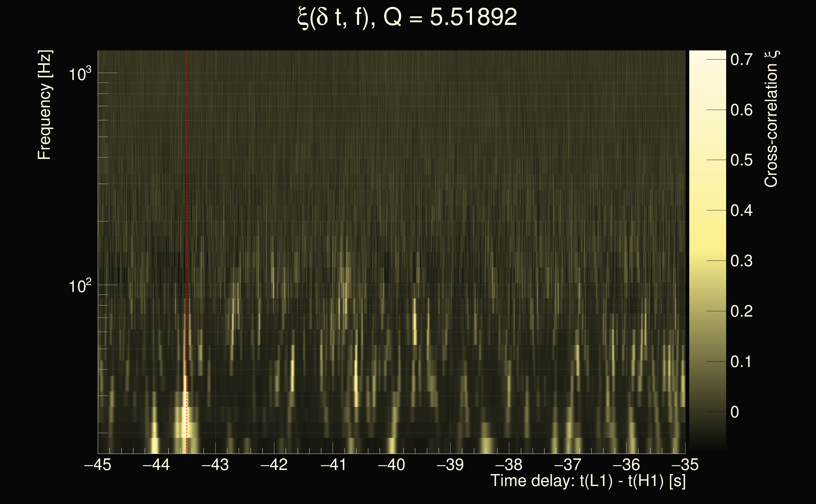Click the 0 value on the colorbar

pyautogui.click(x=735, y=412)
